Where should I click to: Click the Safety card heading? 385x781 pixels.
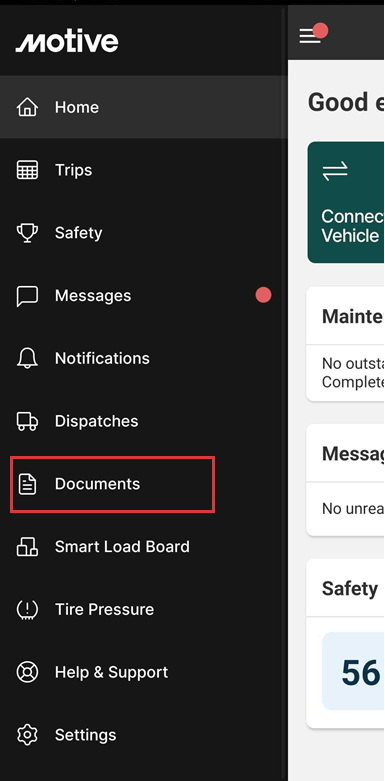click(x=350, y=589)
